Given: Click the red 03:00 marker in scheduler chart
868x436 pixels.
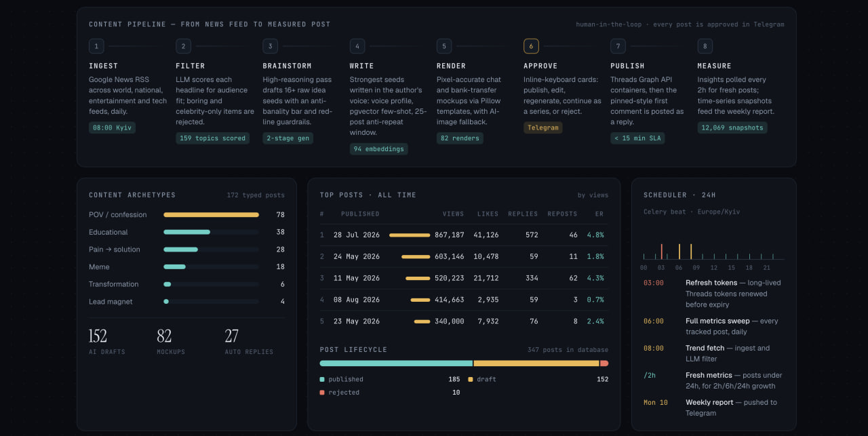Looking at the screenshot, I should [662, 252].
